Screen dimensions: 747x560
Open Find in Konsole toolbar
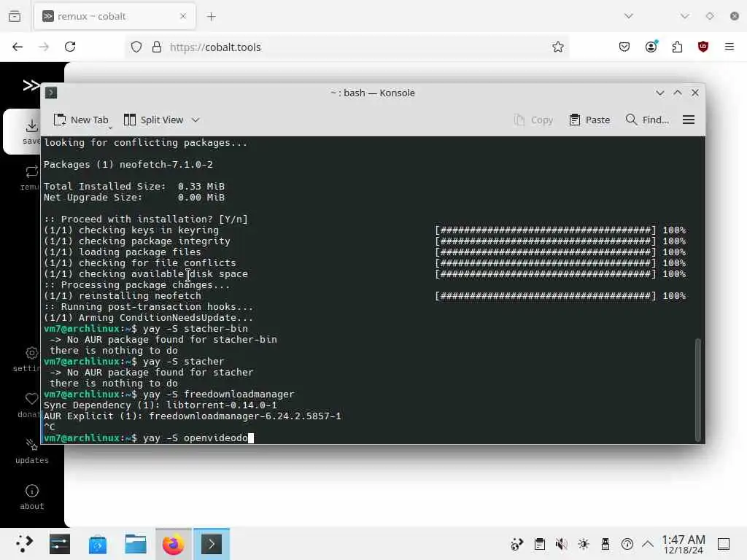(647, 120)
